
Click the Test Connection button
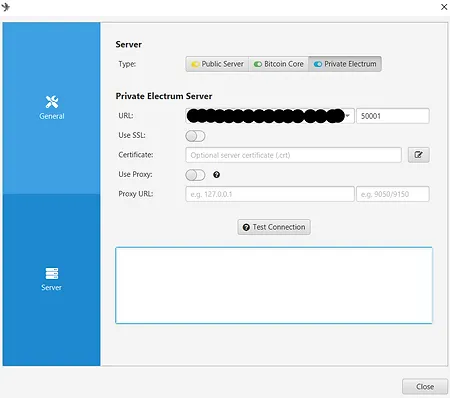coord(274,227)
